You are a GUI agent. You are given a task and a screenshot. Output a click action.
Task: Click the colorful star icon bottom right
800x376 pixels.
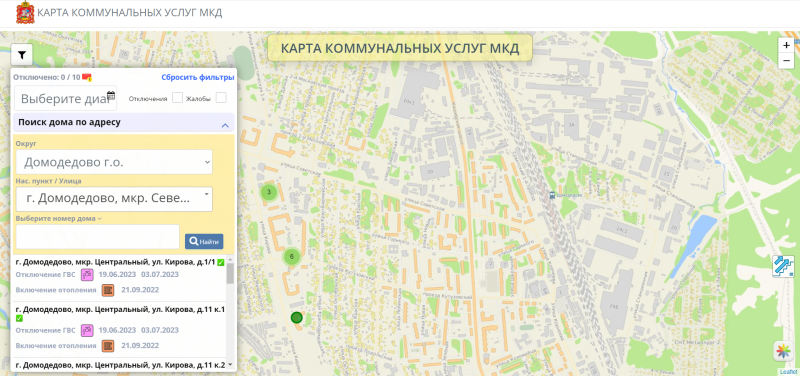[x=783, y=351]
